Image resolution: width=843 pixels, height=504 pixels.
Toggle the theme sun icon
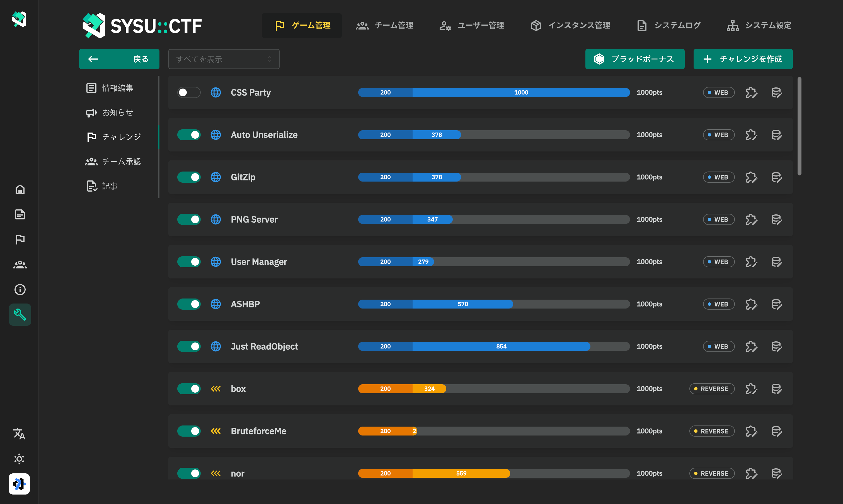tap(20, 459)
